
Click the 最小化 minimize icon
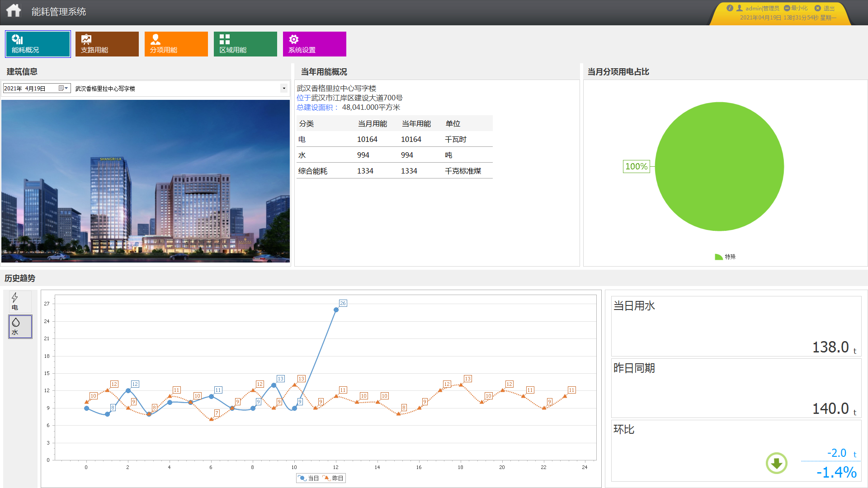click(787, 8)
